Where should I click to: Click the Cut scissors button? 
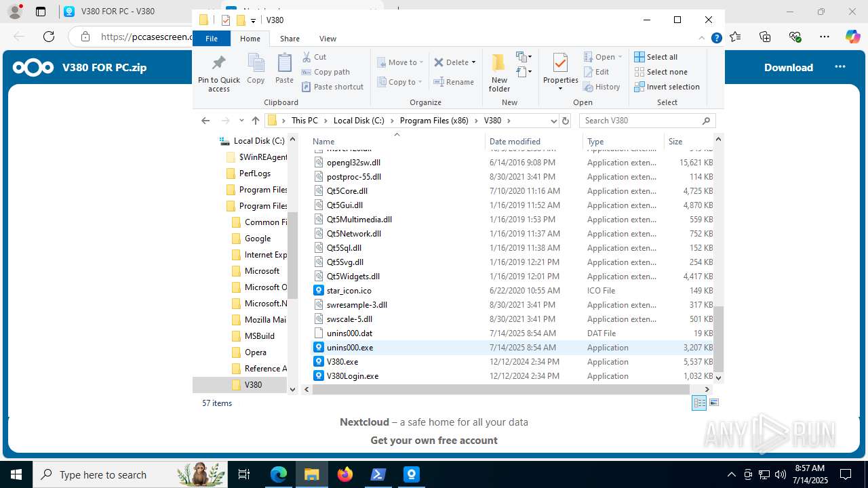(x=314, y=57)
